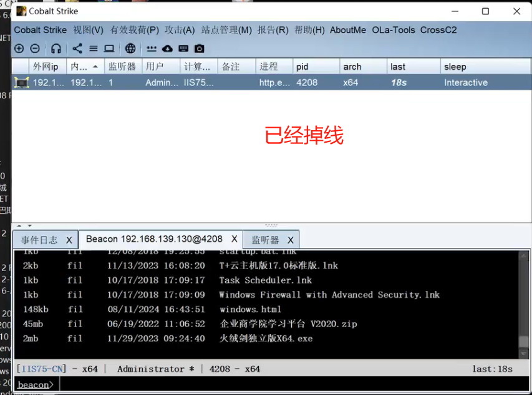The height and width of the screenshot is (395, 532).
Task: Switch to session table list icon
Action: coord(94,49)
